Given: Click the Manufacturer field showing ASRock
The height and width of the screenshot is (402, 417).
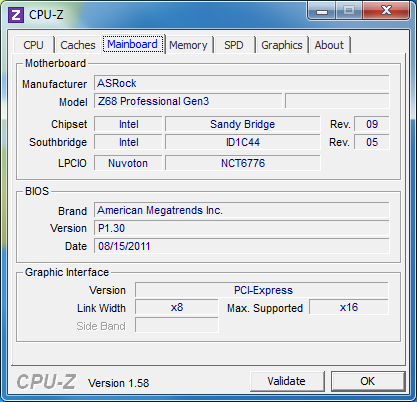Looking at the screenshot, I should (x=242, y=83).
